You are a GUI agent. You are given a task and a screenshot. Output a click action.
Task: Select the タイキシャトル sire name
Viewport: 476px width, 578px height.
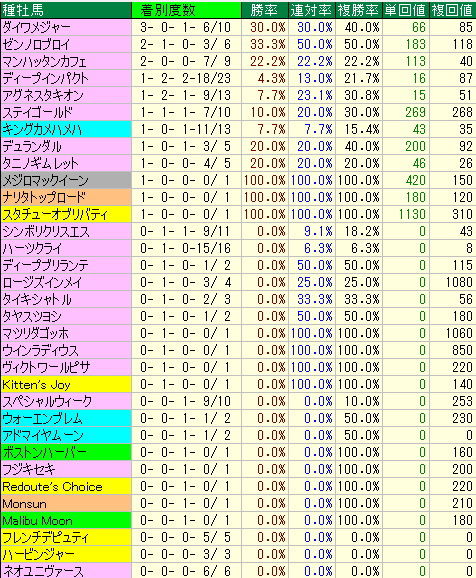pos(37,299)
